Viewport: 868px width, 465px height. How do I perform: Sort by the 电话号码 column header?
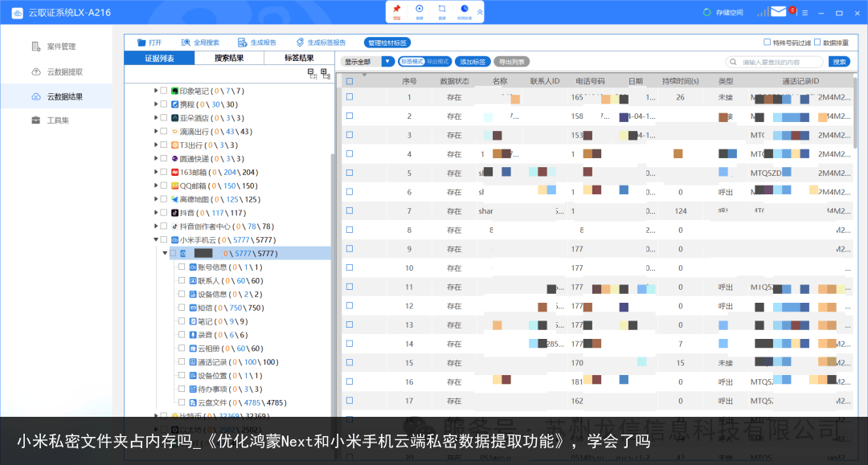[590, 81]
